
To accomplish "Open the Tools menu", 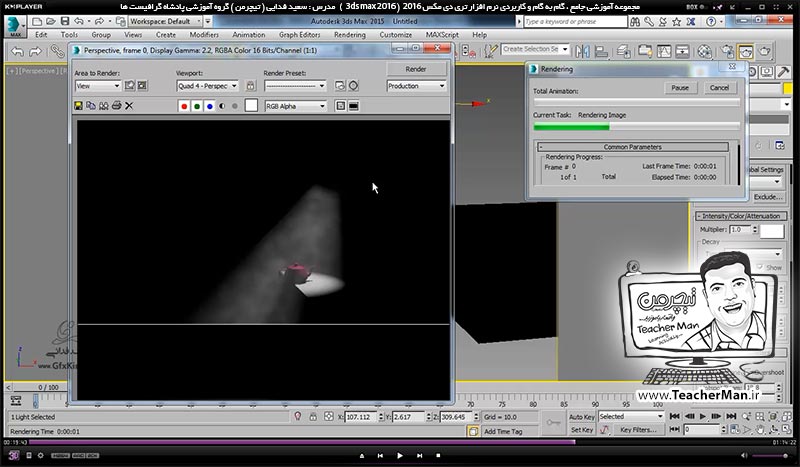I will coord(69,35).
